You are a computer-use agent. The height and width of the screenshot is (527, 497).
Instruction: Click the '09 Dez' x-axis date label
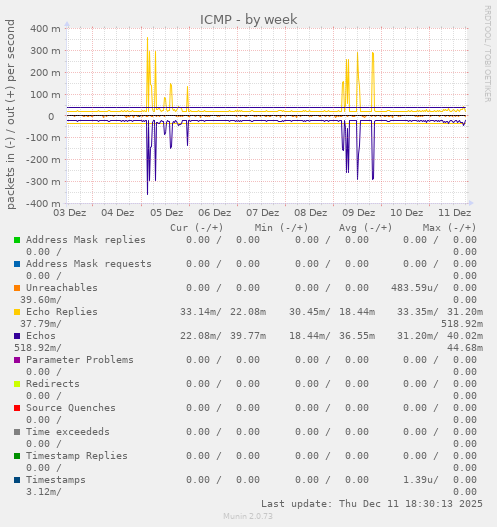(359, 213)
